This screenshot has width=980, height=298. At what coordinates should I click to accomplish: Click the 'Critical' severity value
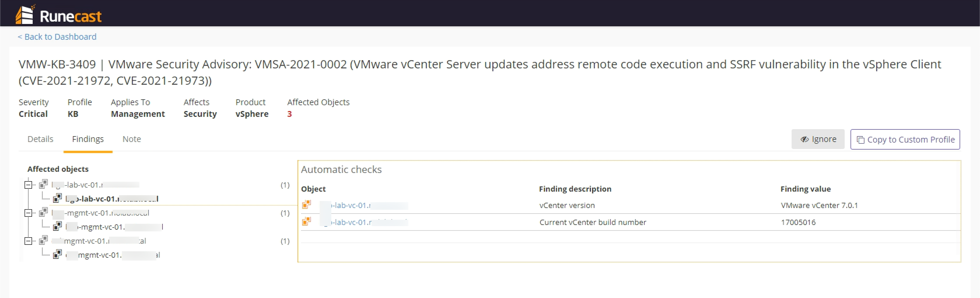point(33,114)
